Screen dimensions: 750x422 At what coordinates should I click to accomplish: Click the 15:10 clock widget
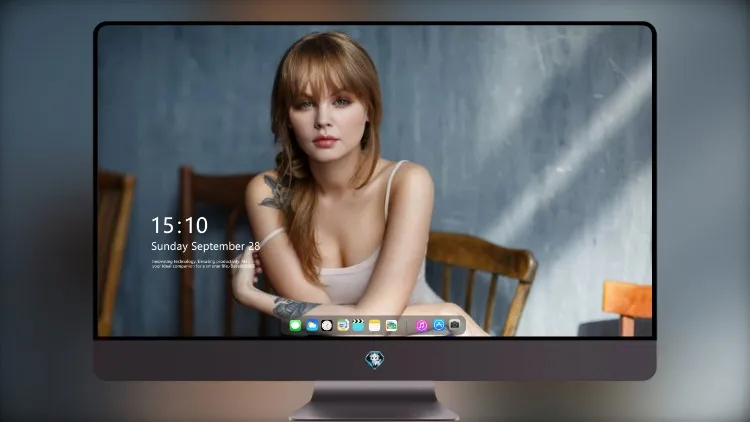click(x=179, y=225)
